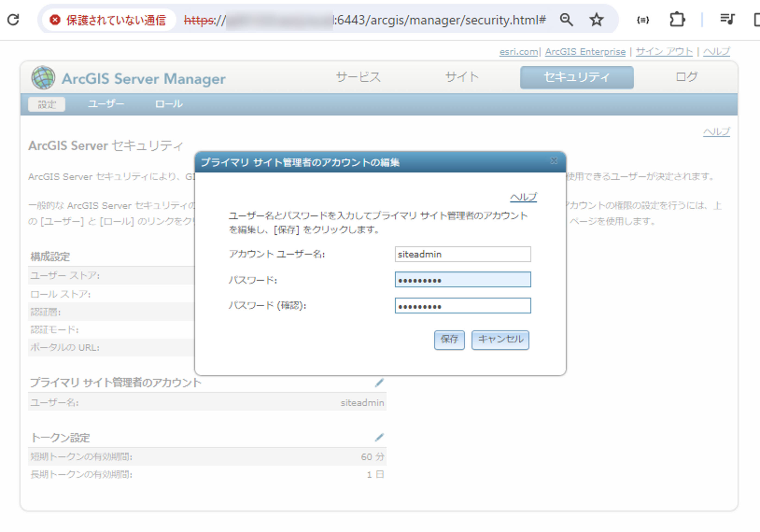The image size is (760, 532).
Task: Switch to the ユーザー sub-tab
Action: [106, 104]
